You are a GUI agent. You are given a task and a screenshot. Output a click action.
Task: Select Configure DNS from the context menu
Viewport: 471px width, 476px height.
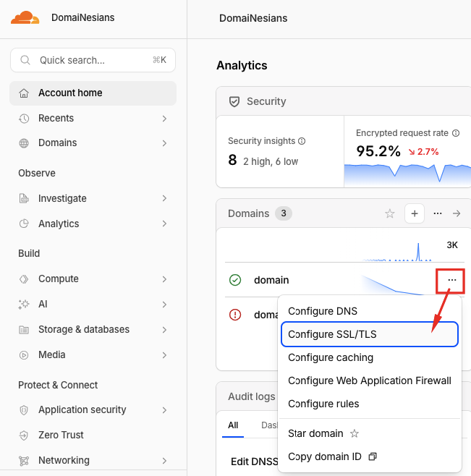point(370,311)
